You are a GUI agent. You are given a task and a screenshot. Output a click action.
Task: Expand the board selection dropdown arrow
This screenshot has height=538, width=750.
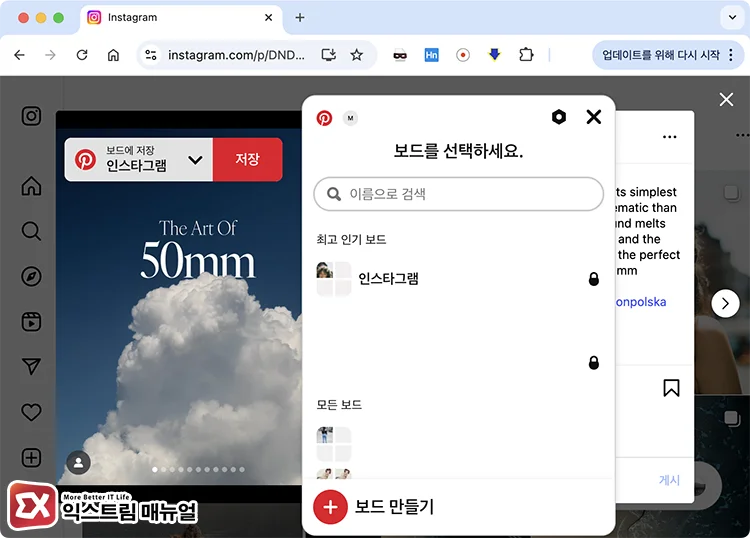coord(195,160)
